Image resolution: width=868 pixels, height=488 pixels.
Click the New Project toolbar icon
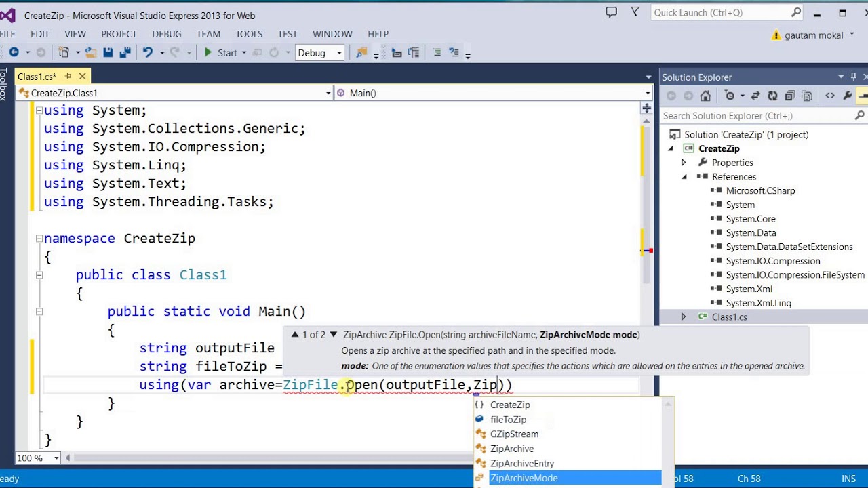point(64,53)
